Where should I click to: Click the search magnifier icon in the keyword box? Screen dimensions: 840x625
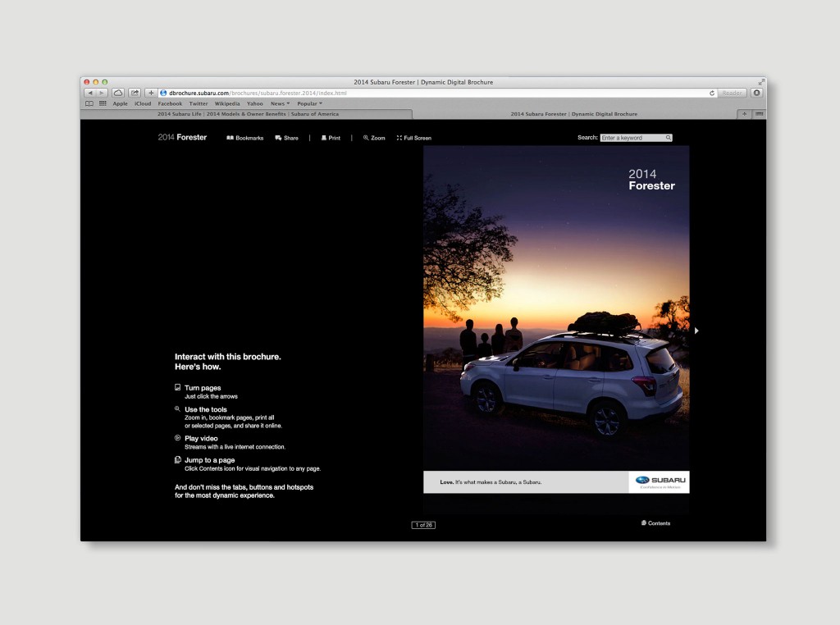(x=668, y=138)
